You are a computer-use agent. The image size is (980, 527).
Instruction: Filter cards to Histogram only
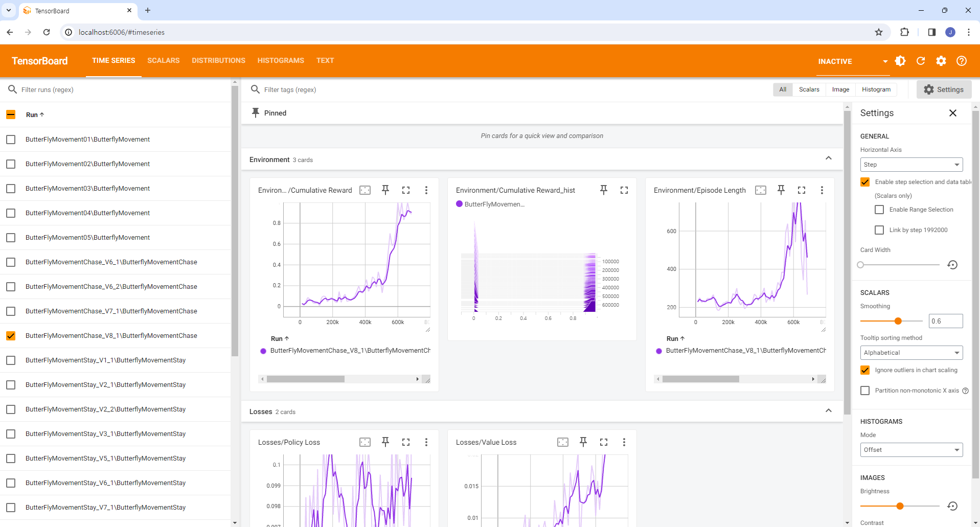876,89
